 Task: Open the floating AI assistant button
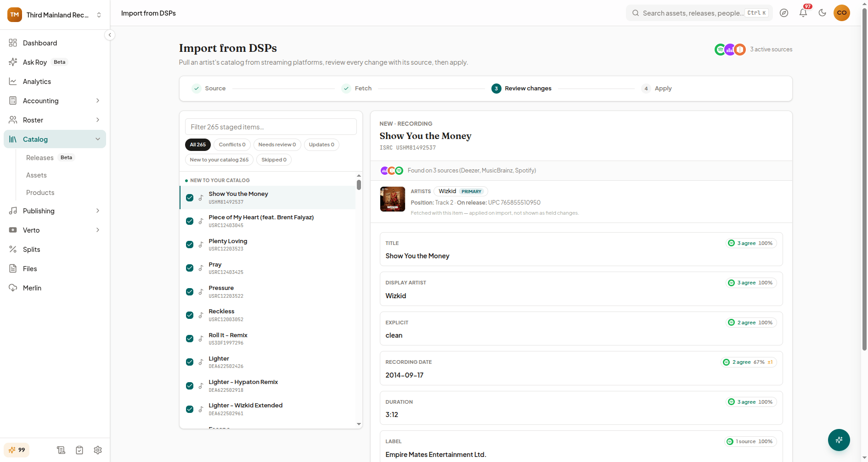pos(839,440)
